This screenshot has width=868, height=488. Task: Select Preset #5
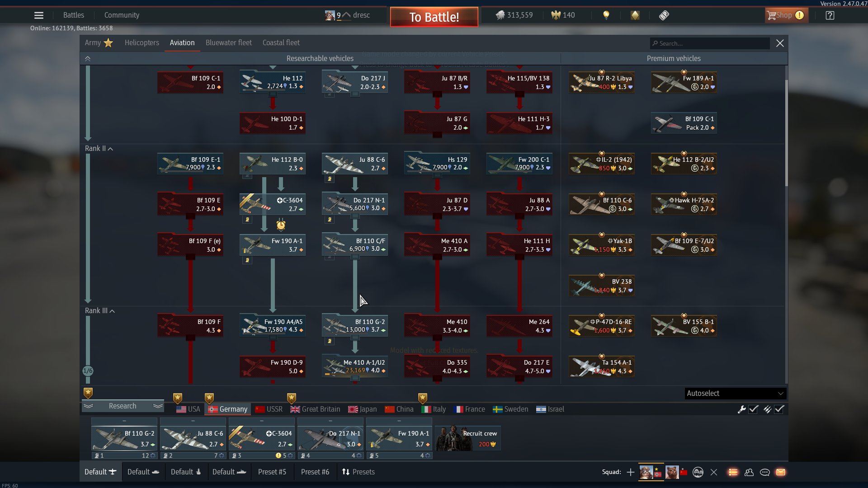[x=272, y=472]
